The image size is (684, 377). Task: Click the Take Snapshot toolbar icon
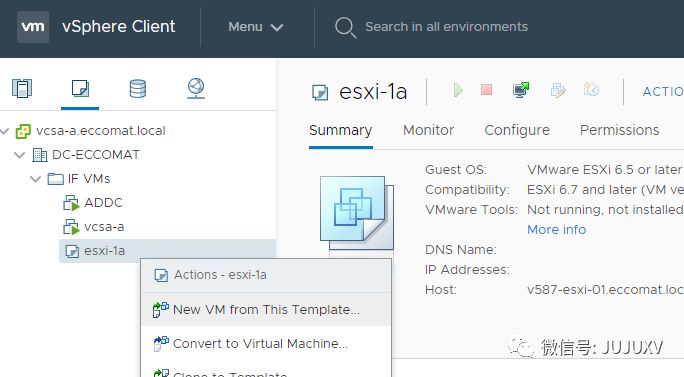[592, 90]
